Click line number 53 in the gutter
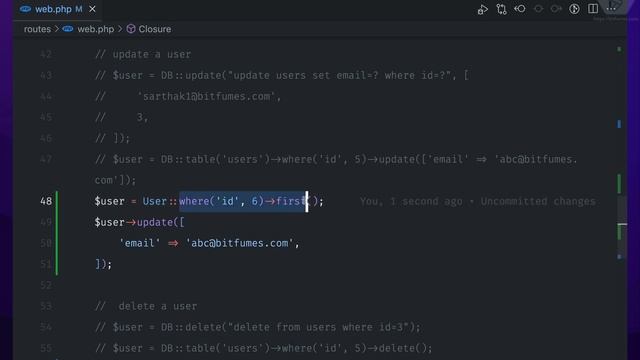640x360 pixels. click(46, 306)
